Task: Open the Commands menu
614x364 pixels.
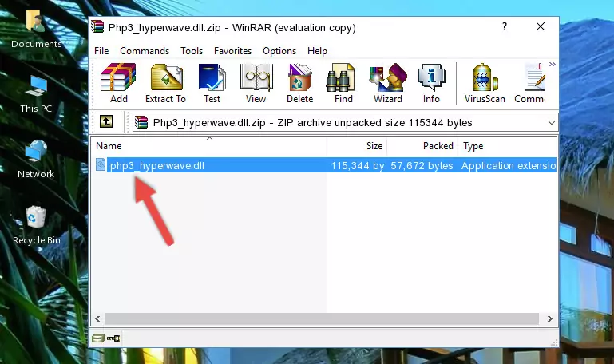Action: (x=145, y=51)
